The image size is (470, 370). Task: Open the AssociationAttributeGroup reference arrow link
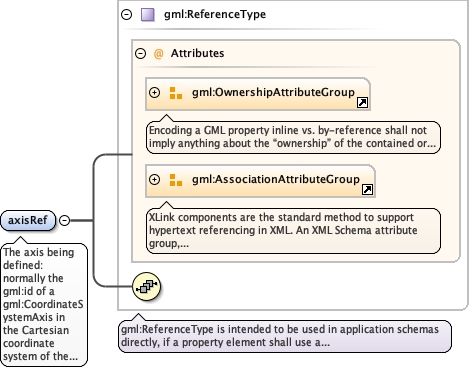(367, 189)
